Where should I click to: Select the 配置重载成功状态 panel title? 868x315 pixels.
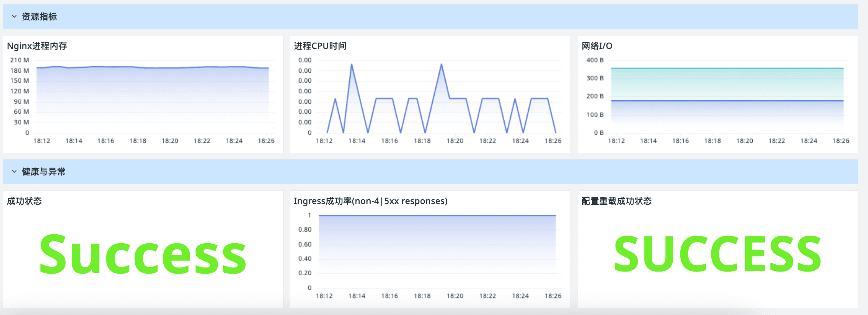point(617,201)
